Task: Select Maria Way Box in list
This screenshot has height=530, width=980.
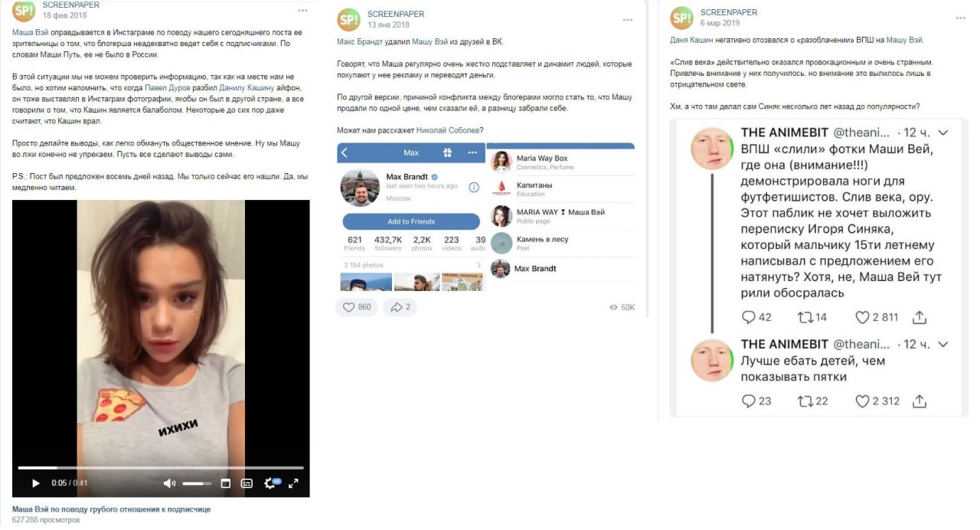Action: pyautogui.click(x=560, y=162)
